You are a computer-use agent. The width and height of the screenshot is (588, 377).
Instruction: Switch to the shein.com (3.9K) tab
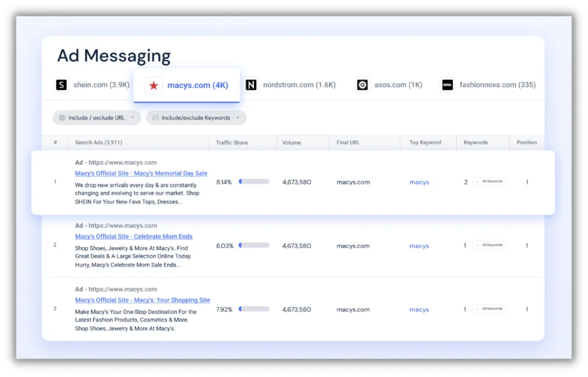point(92,85)
